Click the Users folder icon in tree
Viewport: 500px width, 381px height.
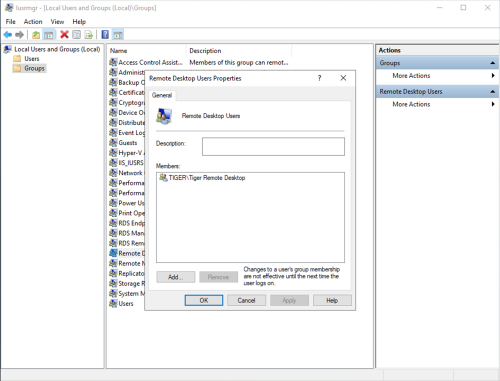17,59
